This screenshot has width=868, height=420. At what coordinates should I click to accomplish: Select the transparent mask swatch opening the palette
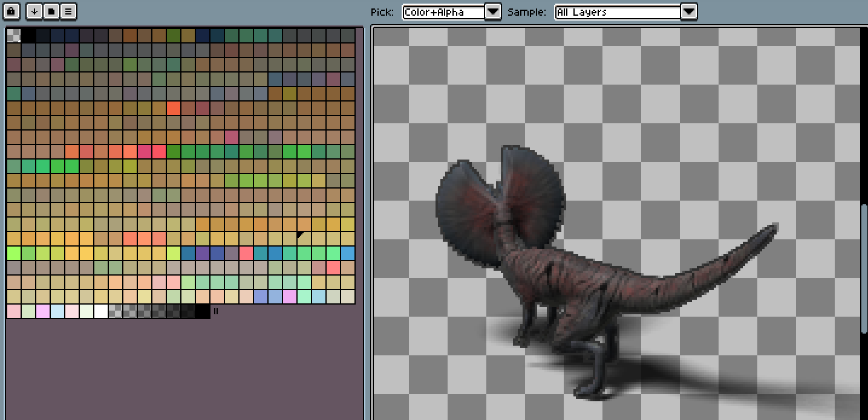[13, 36]
